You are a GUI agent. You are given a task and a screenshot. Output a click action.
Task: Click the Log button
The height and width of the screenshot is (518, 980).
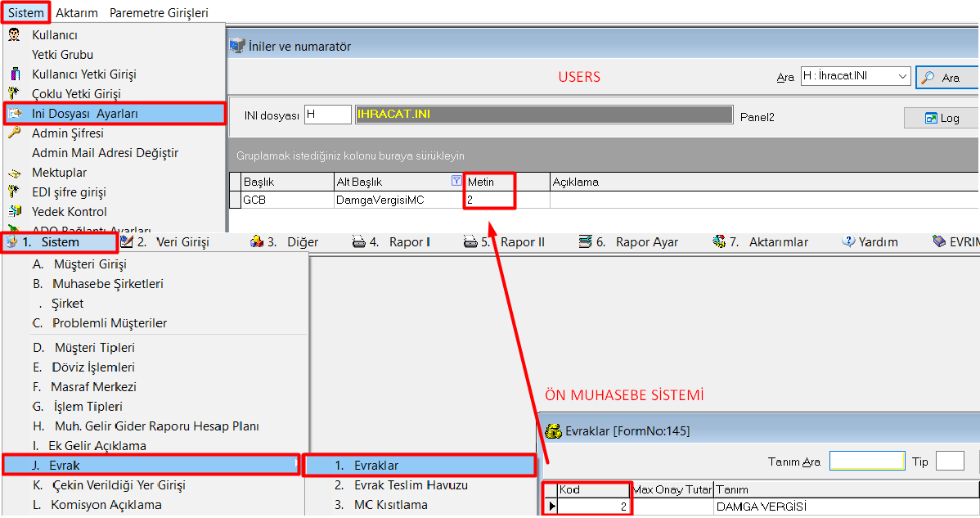point(942,118)
